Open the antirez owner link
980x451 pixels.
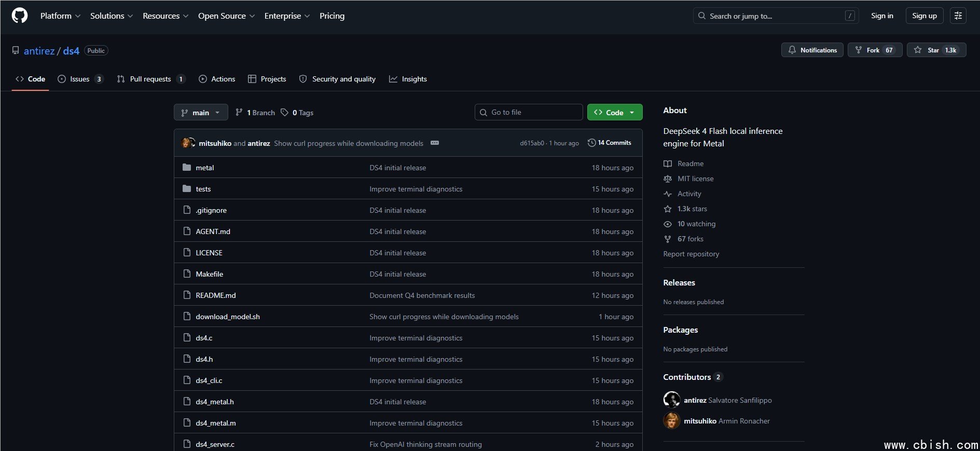pos(39,51)
